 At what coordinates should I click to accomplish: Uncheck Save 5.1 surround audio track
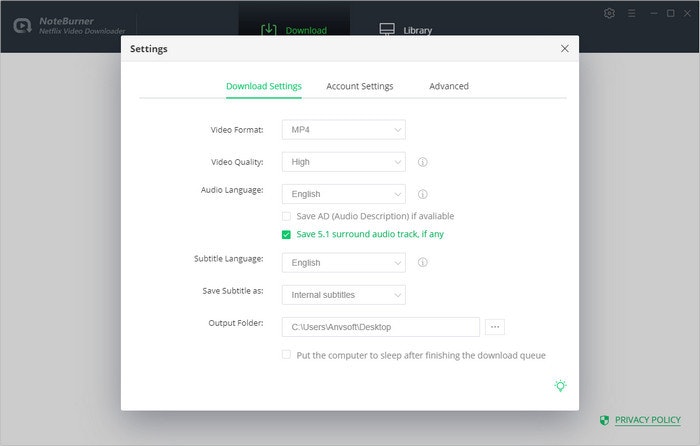286,235
